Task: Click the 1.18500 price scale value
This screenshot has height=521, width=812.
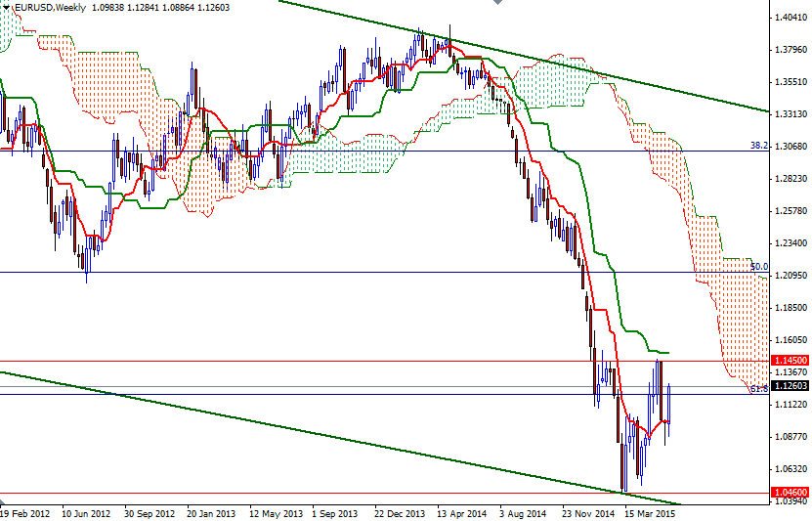Action: pyautogui.click(x=791, y=308)
